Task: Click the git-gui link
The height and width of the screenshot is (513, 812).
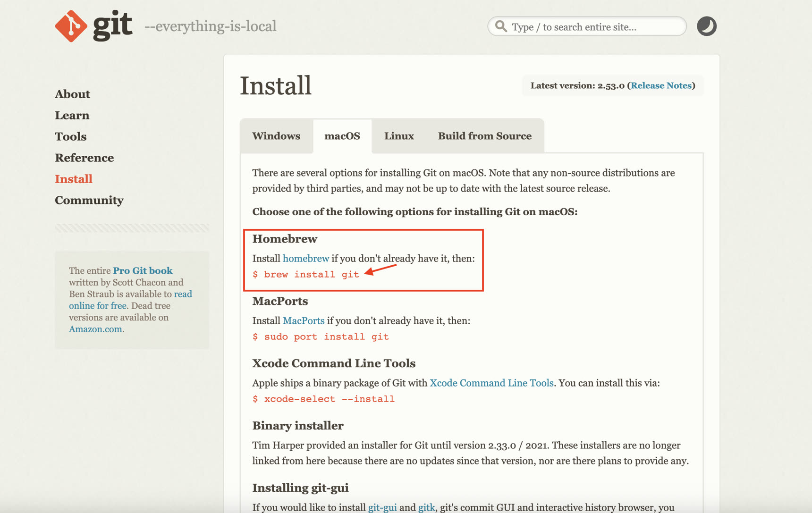Action: [x=382, y=507]
